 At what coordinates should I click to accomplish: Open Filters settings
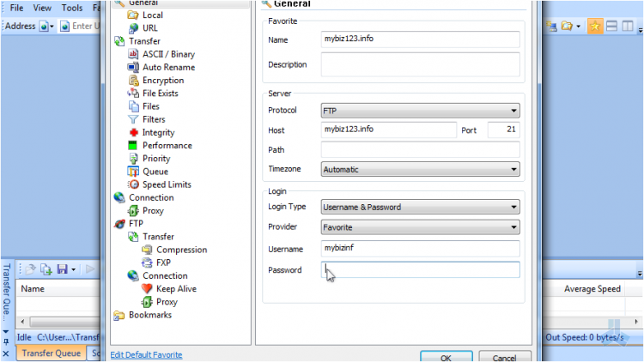[154, 119]
